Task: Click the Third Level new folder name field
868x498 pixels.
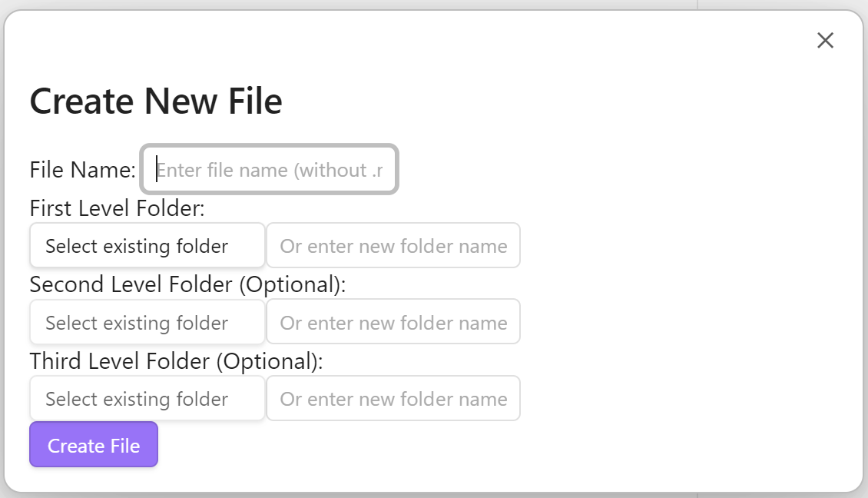Action: [393, 398]
